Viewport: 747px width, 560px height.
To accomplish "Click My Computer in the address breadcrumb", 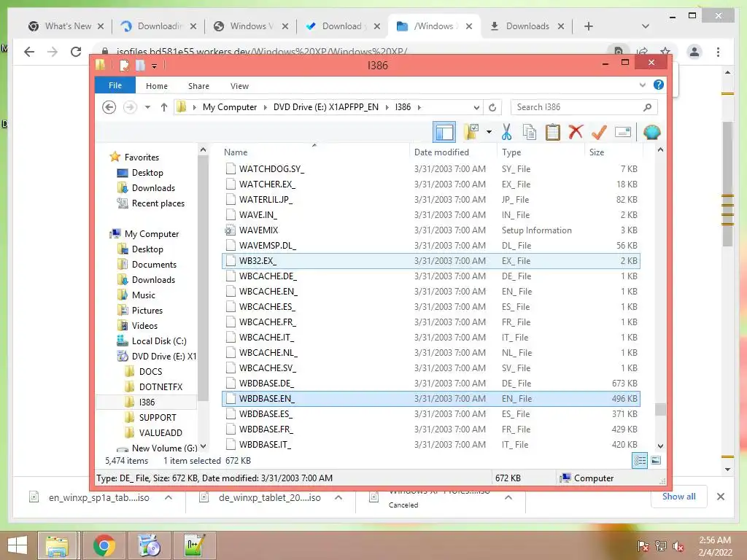I will click(x=230, y=107).
